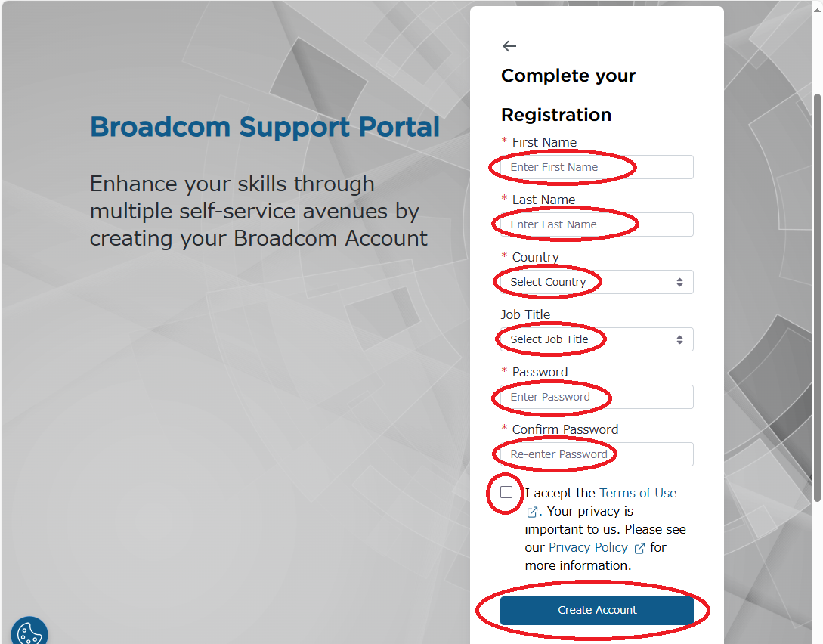Click external link icon after Terms of Use
Viewport: 823px width, 644px height.
532,512
